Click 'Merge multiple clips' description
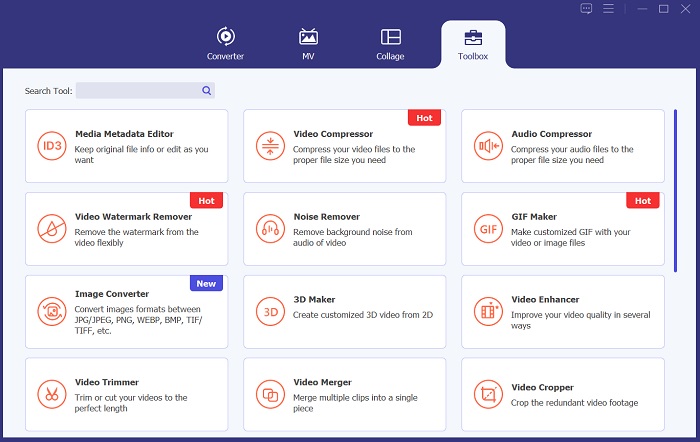Image resolution: width=700 pixels, height=442 pixels. [355, 403]
